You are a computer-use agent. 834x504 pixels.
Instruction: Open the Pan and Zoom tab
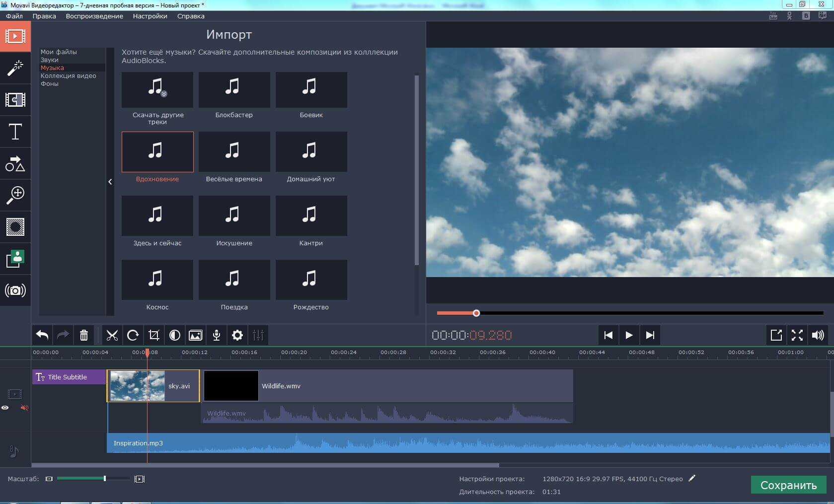[x=15, y=195]
